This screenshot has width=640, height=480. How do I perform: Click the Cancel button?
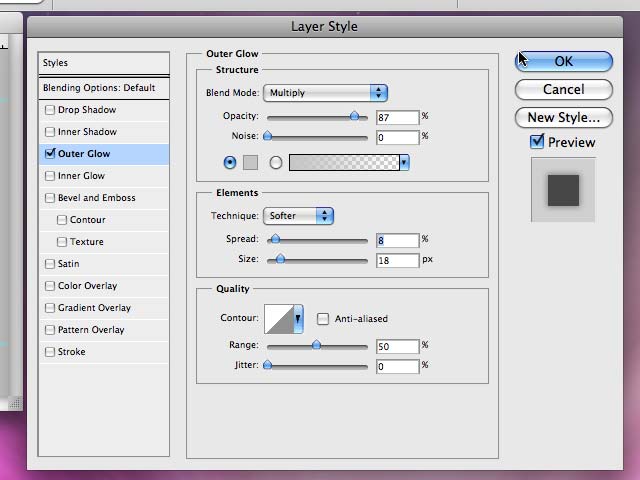pos(563,89)
